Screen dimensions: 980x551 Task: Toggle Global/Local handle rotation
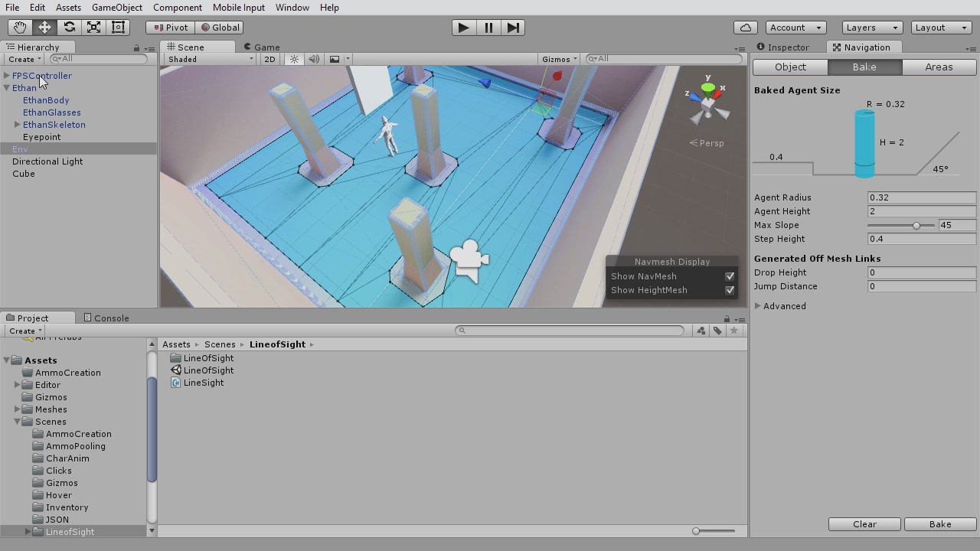(x=219, y=28)
